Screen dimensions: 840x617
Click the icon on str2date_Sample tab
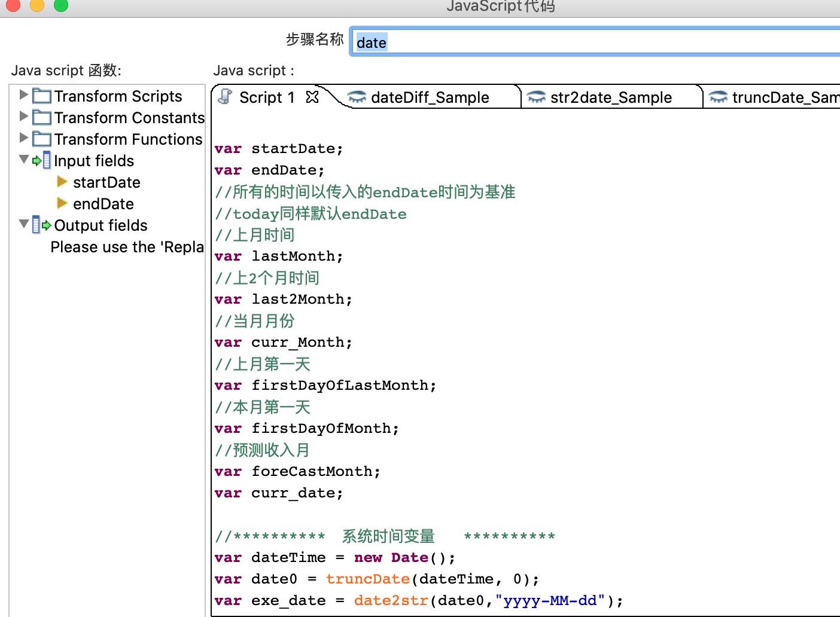coord(537,97)
